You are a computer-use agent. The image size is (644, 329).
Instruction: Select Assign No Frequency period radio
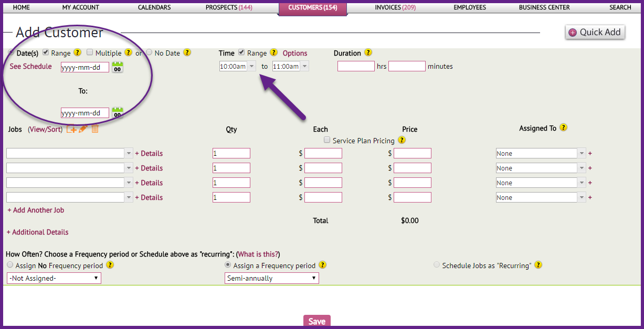[10, 265]
